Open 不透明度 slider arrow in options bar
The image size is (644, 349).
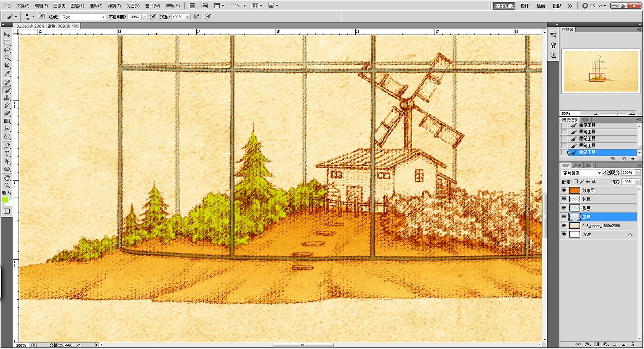point(145,17)
